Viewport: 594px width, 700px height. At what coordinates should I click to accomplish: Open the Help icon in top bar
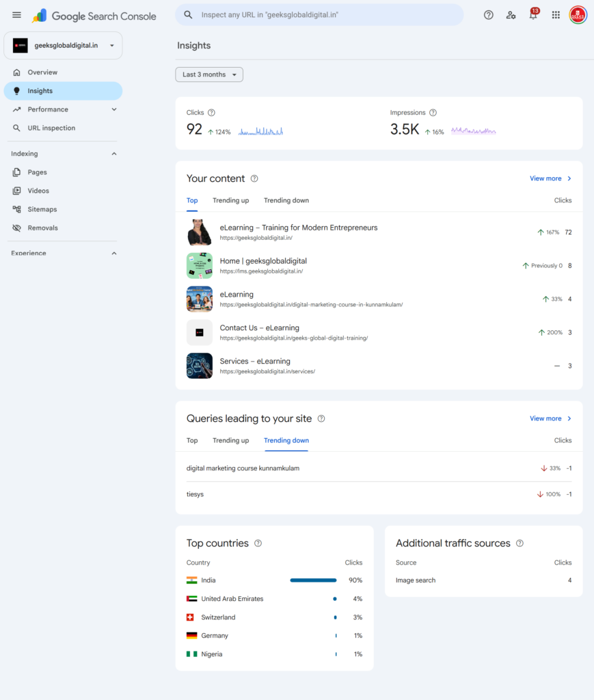[x=489, y=15]
